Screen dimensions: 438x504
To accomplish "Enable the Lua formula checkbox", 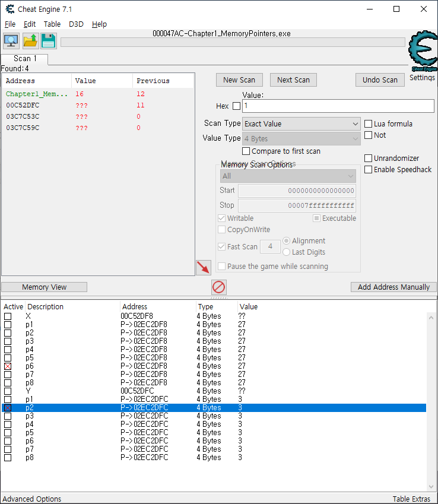I will tap(369, 123).
